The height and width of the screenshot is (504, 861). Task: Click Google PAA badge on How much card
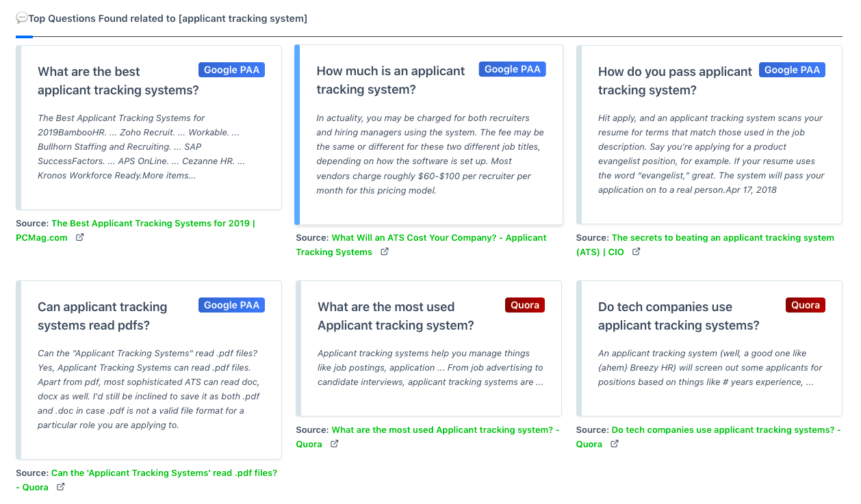513,69
